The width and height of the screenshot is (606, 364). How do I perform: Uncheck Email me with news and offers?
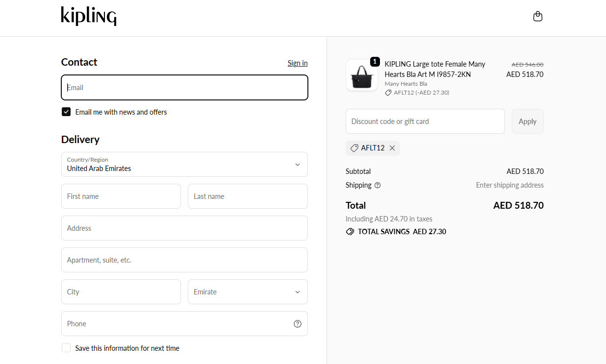tap(66, 112)
